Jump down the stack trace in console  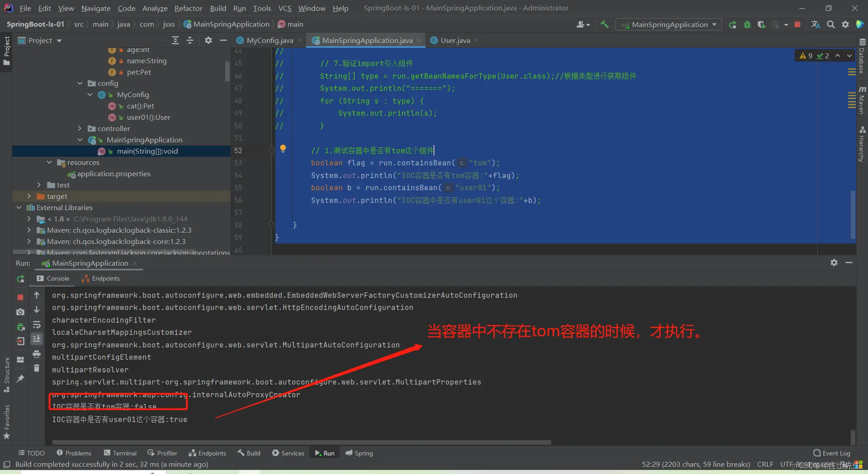pyautogui.click(x=37, y=310)
